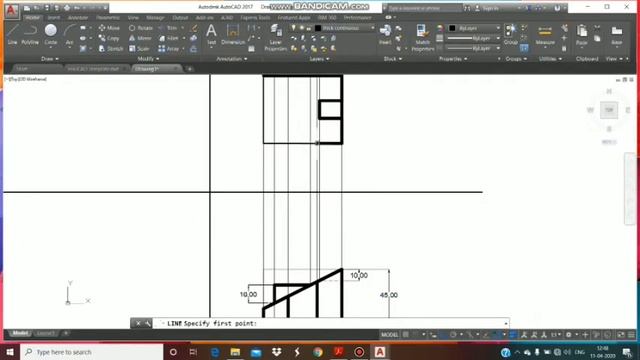Expand the Layers panel
Viewport: 640px width, 360px height.
(x=319, y=59)
